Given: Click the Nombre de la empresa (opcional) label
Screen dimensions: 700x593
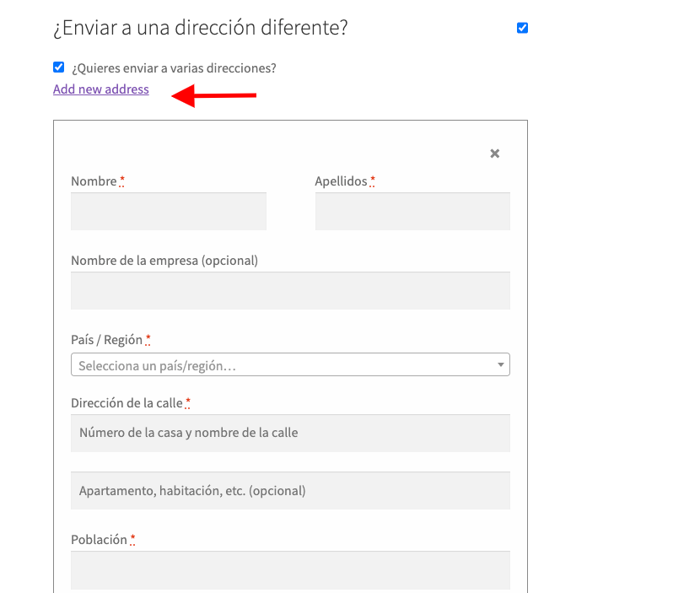Looking at the screenshot, I should pyautogui.click(x=164, y=261).
